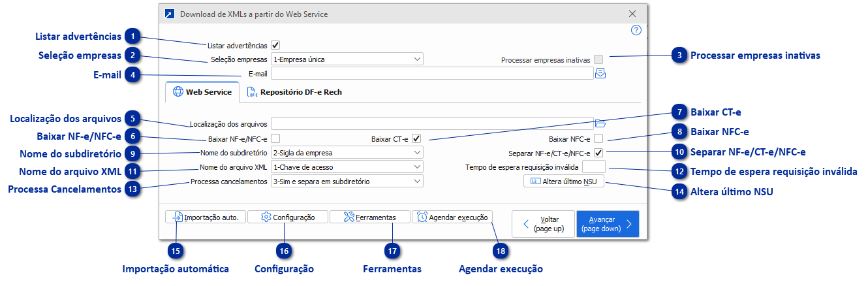Enable Processar empresas inativas checkbox
The height and width of the screenshot is (286, 868).
tap(598, 59)
